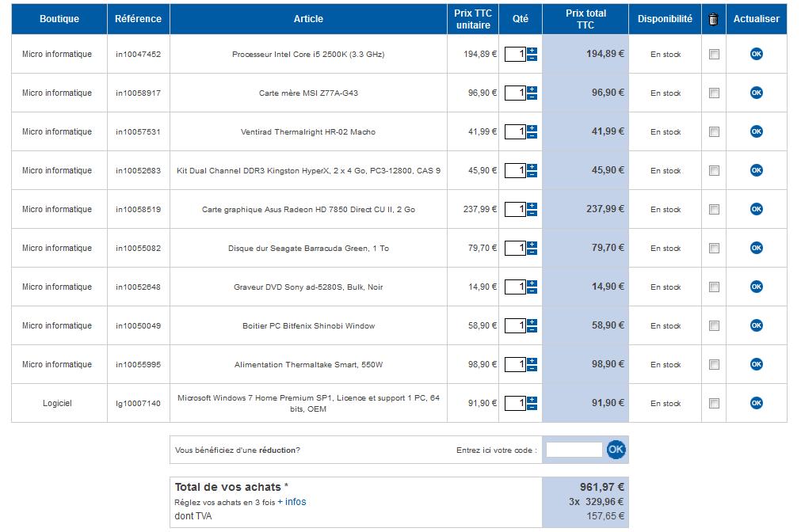Click the Article column header
801x532 pixels.
point(308,19)
